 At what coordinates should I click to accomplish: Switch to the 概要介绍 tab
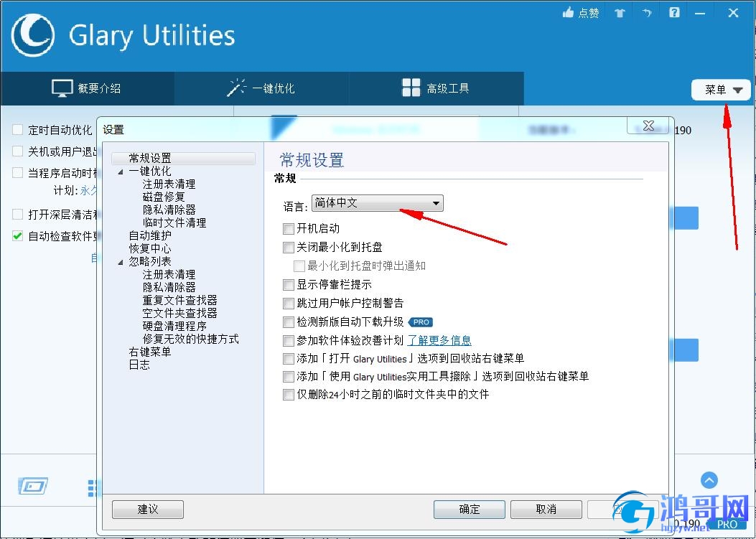[88, 88]
